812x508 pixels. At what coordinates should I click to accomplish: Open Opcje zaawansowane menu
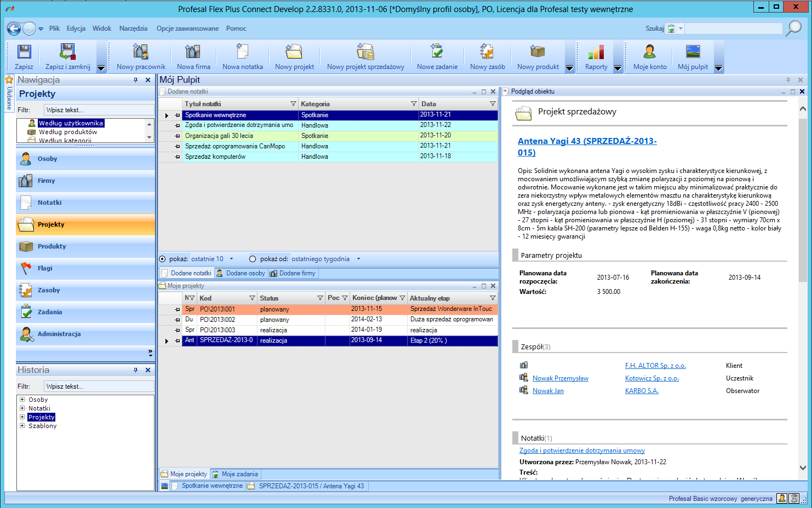[x=187, y=28]
